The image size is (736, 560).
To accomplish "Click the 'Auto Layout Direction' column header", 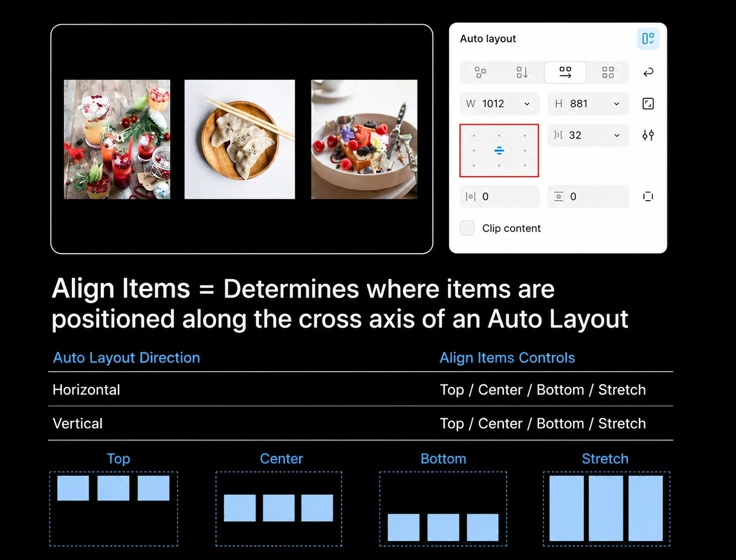I will point(127,357).
